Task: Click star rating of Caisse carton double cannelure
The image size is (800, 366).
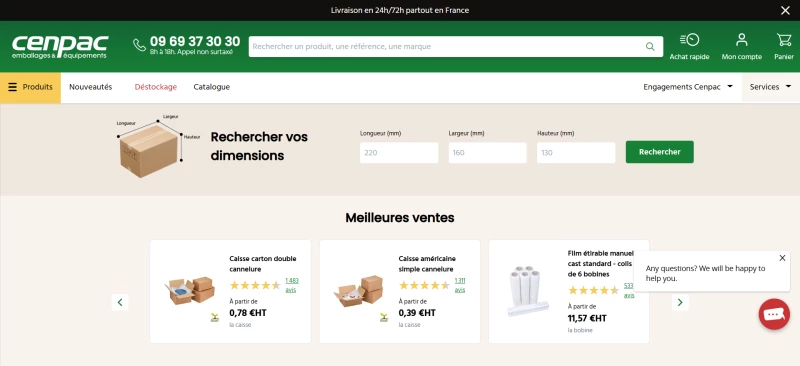Action: (x=255, y=285)
